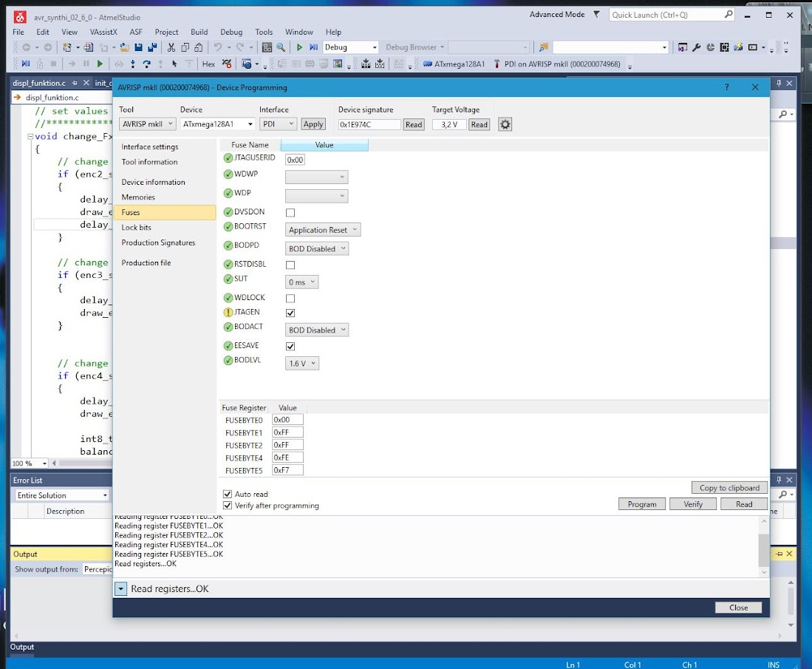This screenshot has width=812, height=669.
Task: Click the New project icon
Action: point(66,47)
